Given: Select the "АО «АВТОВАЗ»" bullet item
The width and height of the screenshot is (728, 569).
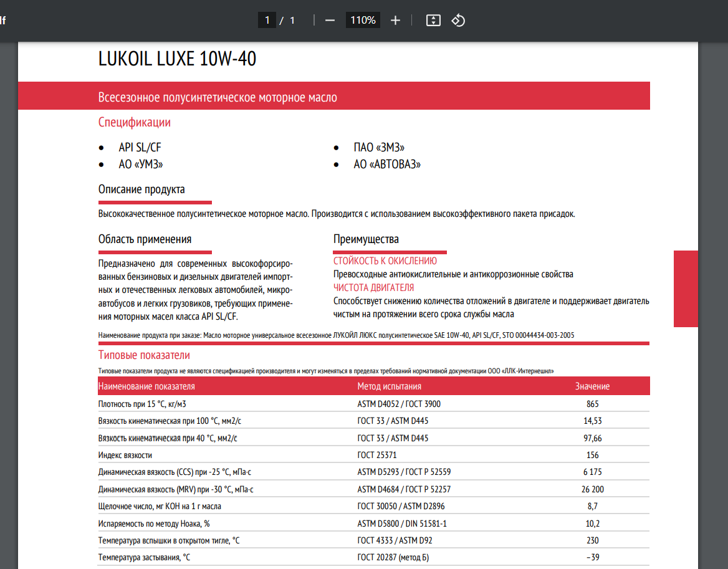Looking at the screenshot, I should click(387, 165).
